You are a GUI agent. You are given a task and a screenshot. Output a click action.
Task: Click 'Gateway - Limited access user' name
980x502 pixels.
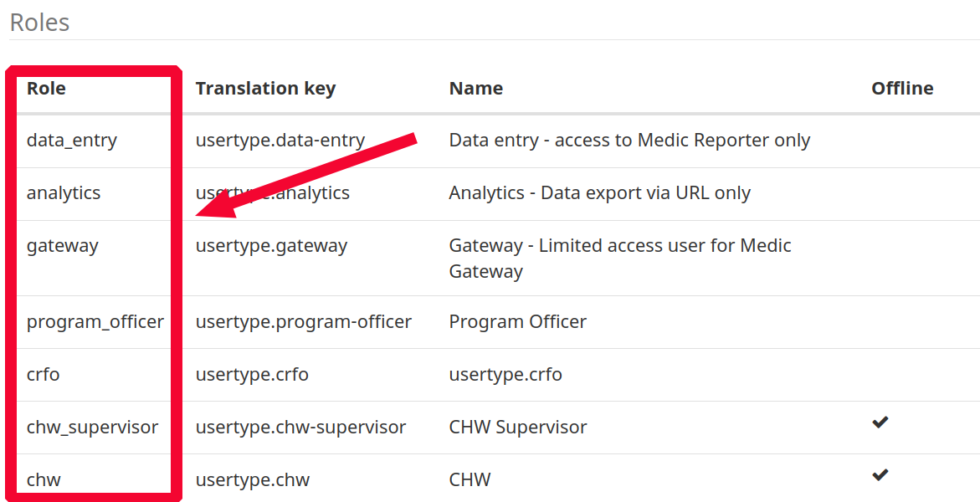point(620,259)
